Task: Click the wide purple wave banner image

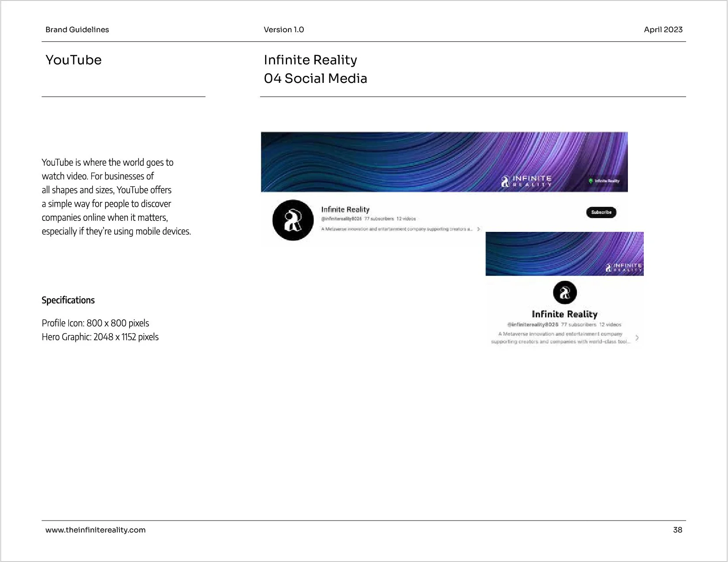Action: pos(444,162)
